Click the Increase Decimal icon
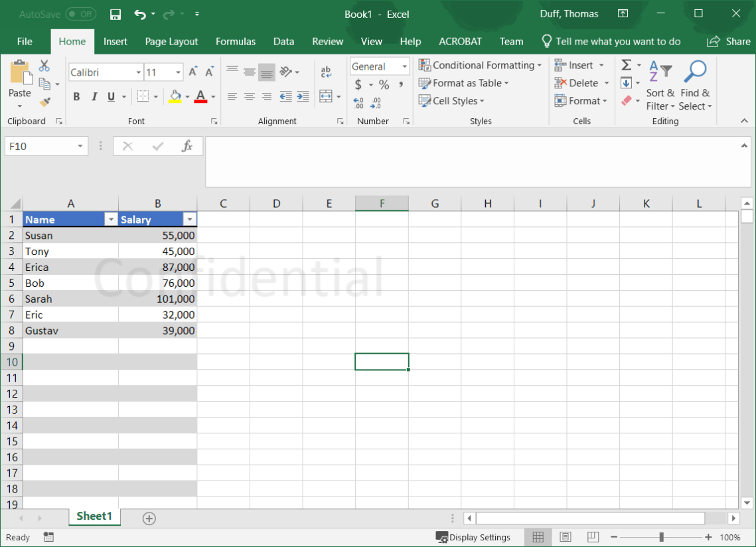This screenshot has height=547, width=756. (x=357, y=103)
